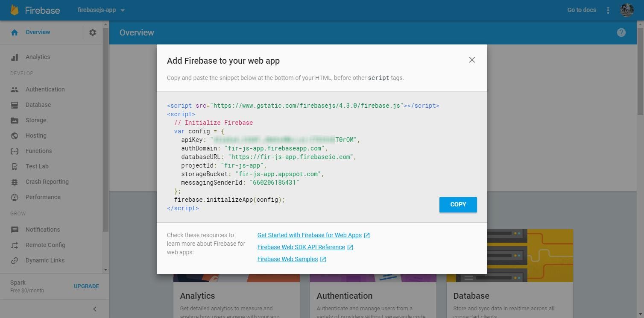This screenshot has height=318, width=644.
Task: Open Get Started with Firebase for Web Apps
Action: (310, 235)
